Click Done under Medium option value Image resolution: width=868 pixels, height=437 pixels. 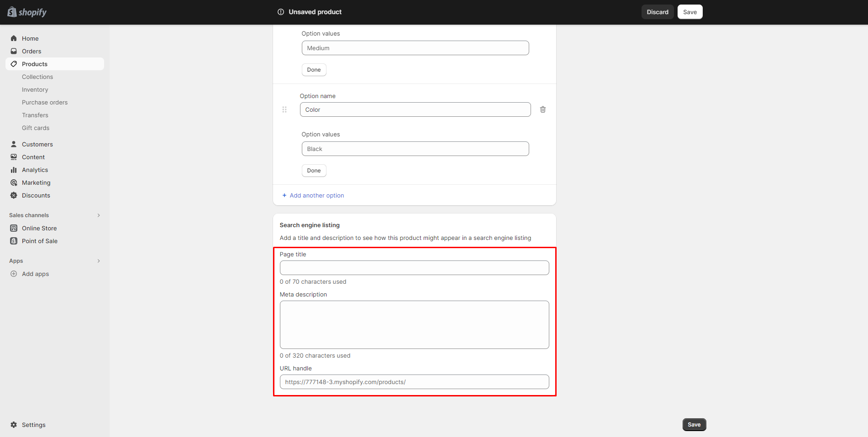(x=314, y=70)
